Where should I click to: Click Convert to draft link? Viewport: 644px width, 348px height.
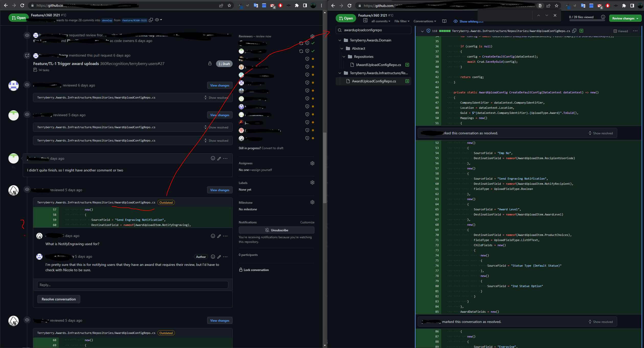click(272, 148)
